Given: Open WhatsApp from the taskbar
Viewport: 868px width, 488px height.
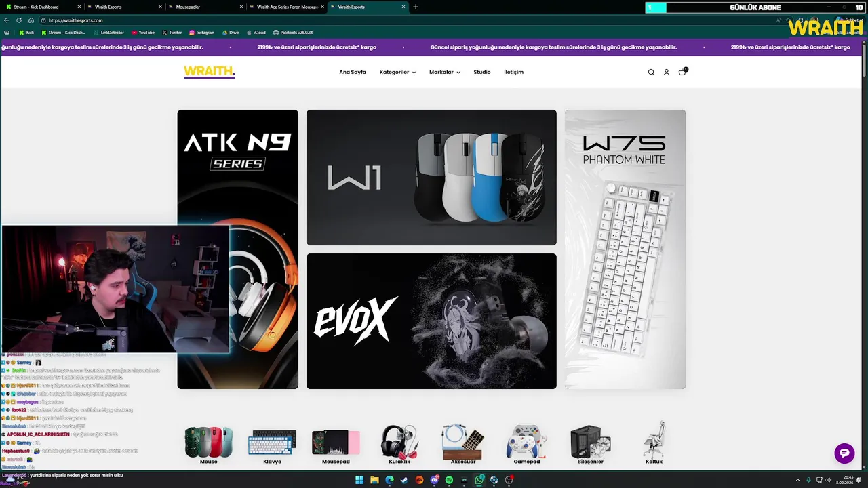Looking at the screenshot, I should tap(479, 480).
